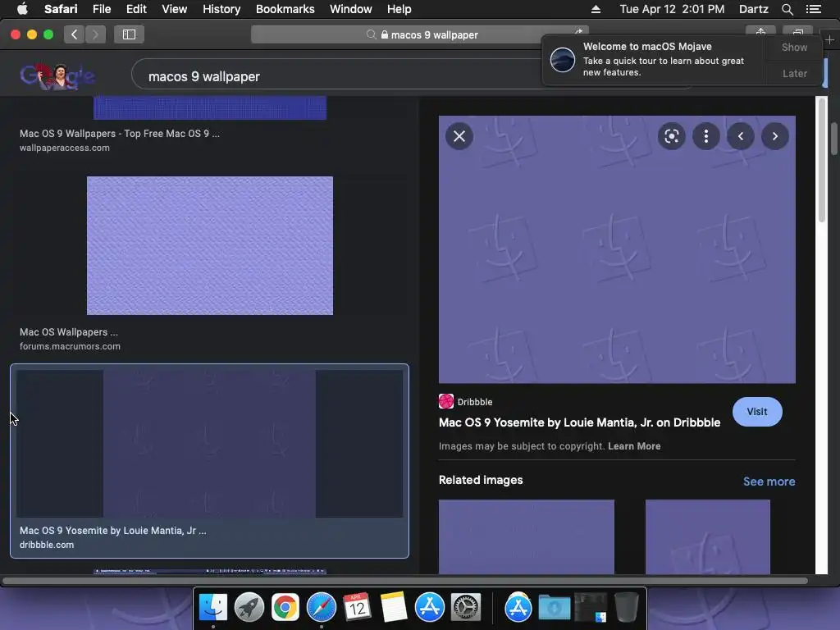Click "wallpaperaccess.com" source text
The image size is (840, 630).
[64, 148]
